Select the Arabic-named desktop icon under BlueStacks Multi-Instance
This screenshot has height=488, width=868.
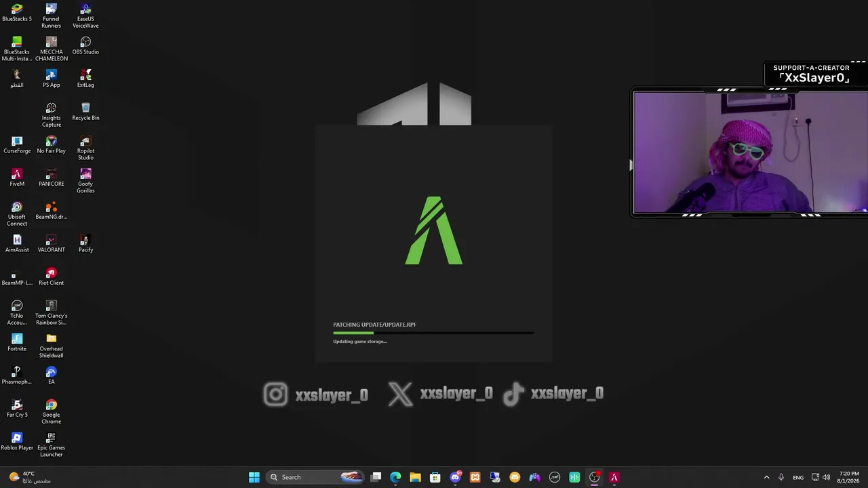click(17, 79)
